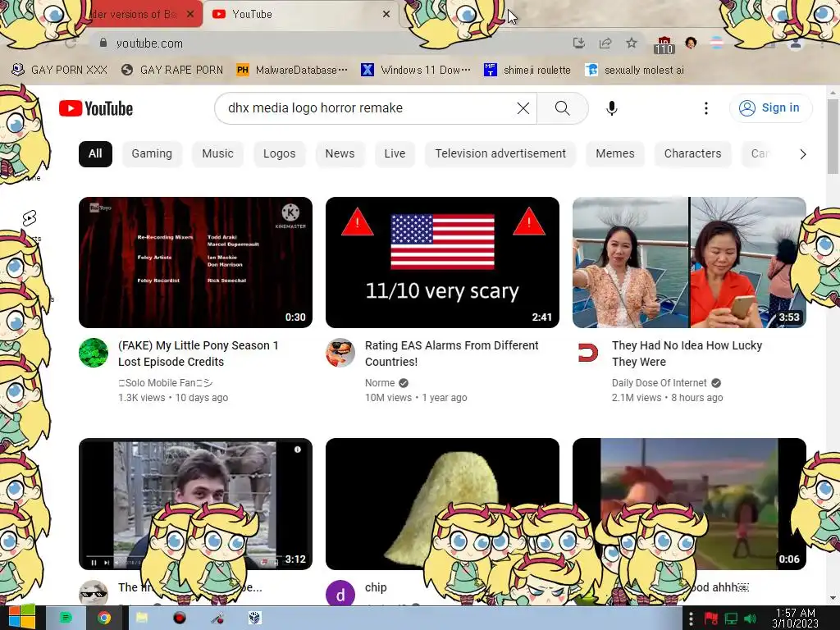Screen dimensions: 840x630
Task: Open the extension icon showing 110 badge
Action: [x=664, y=45]
